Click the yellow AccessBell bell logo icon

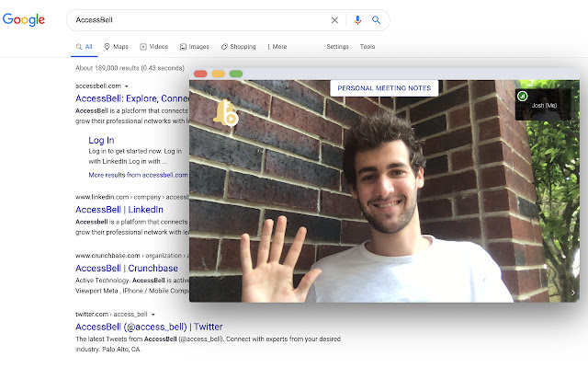(x=225, y=112)
